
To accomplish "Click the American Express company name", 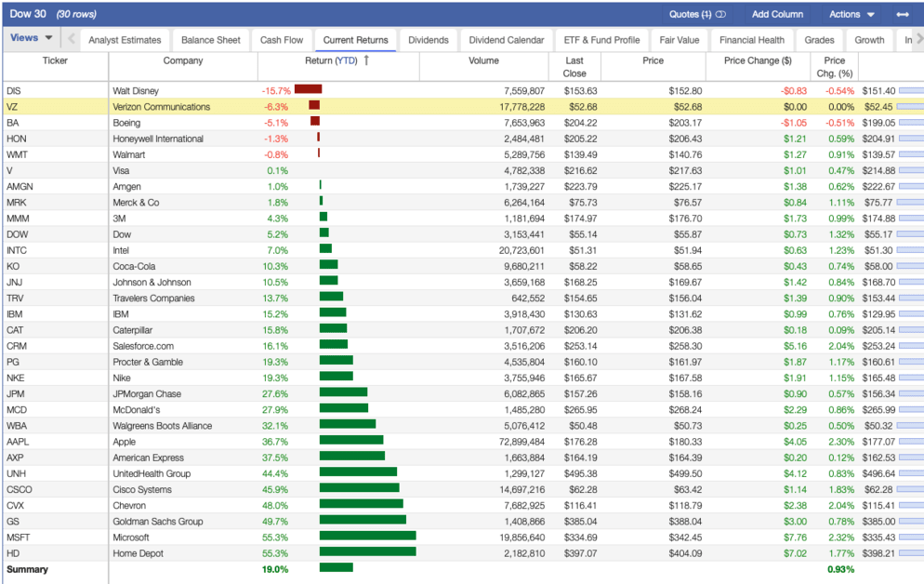I will [x=148, y=458].
